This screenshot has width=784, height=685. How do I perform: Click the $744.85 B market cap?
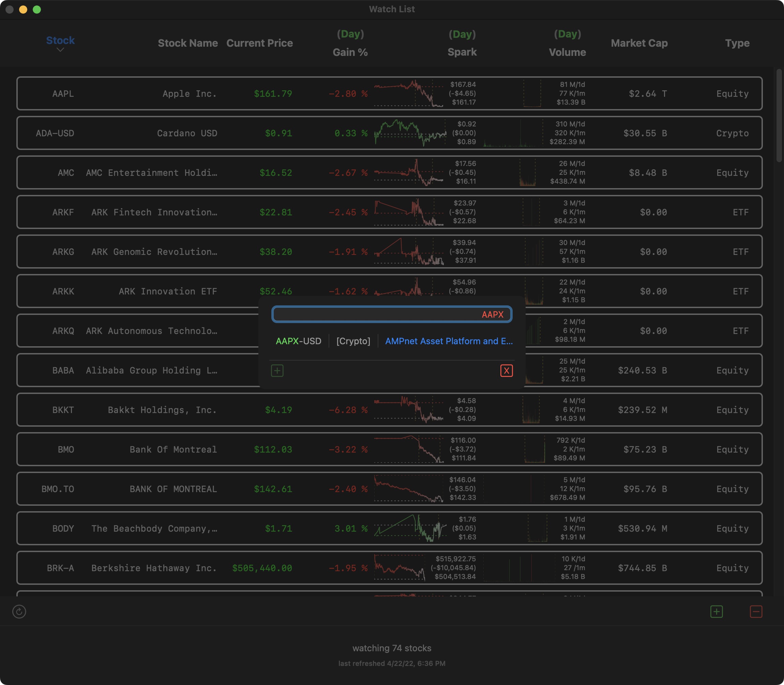pyautogui.click(x=643, y=568)
